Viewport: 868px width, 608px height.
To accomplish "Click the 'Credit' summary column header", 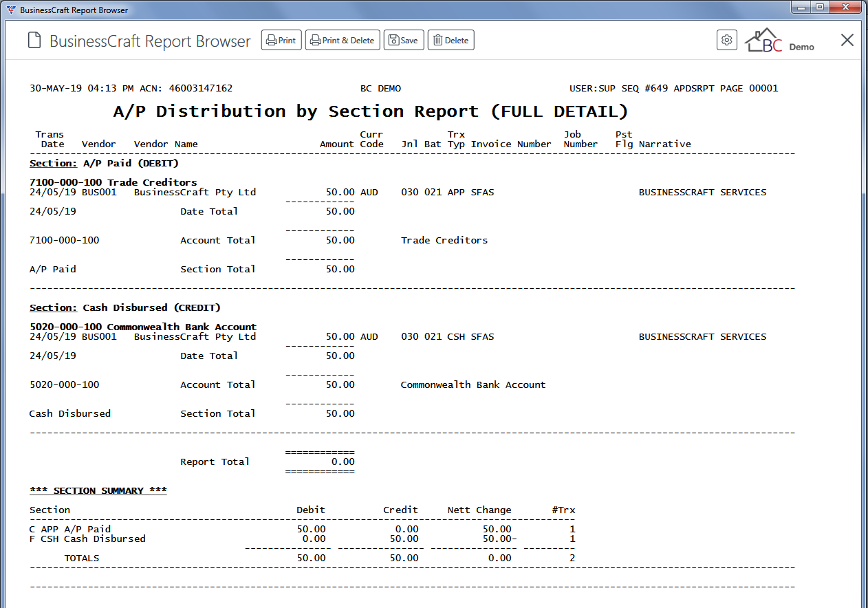I will pyautogui.click(x=401, y=510).
